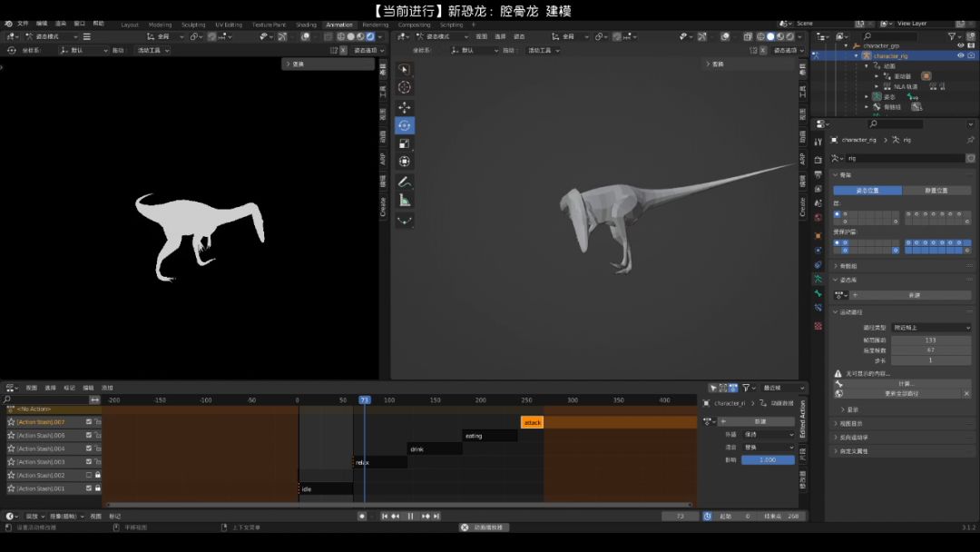Choose the Cursor tool in the toolbar
The height and width of the screenshot is (552, 980).
point(404,87)
